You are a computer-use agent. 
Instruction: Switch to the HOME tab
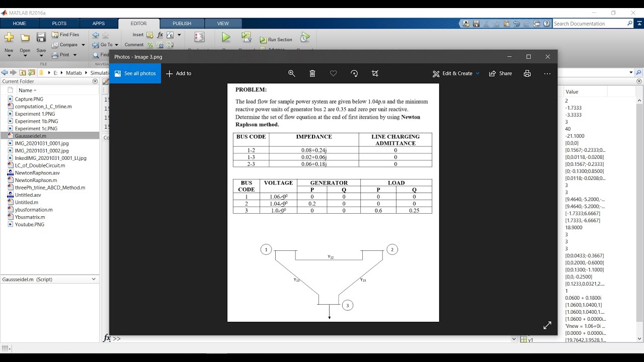coord(20,24)
